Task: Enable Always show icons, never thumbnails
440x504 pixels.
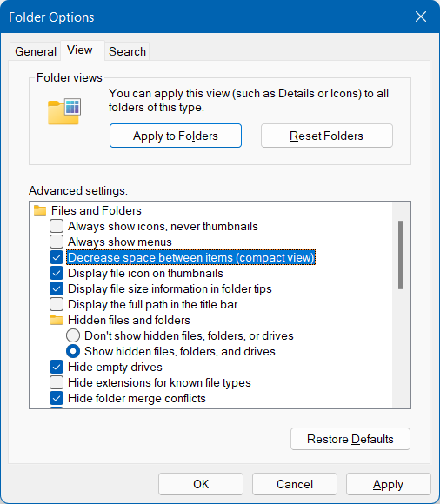Action: [57, 226]
